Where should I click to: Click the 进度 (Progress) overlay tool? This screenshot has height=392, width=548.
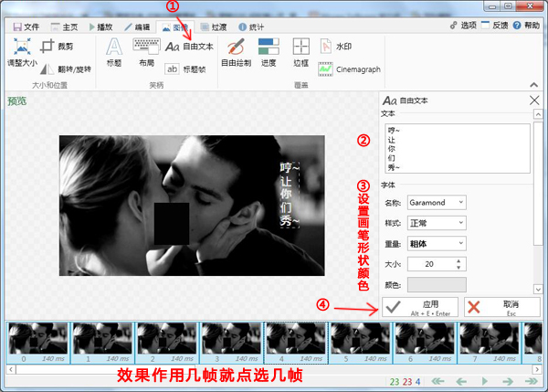[269, 52]
